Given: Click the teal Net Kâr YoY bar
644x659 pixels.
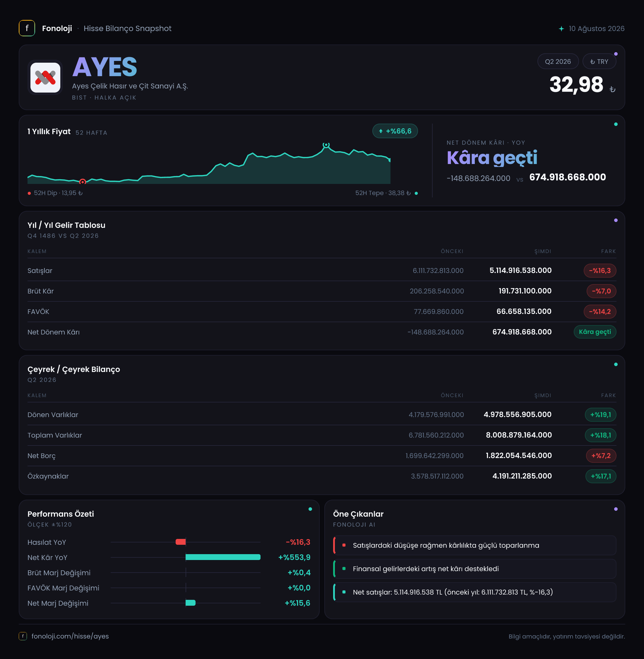Looking at the screenshot, I should 223,557.
